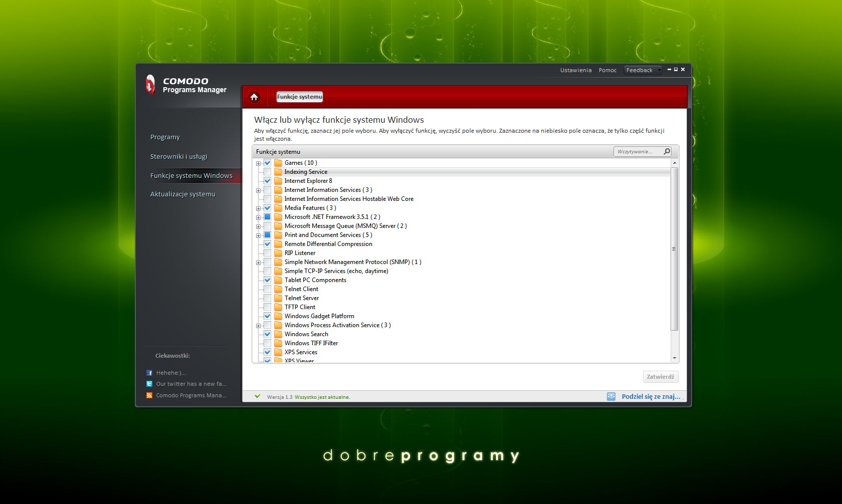Click the Home icon in red bar

[x=254, y=97]
